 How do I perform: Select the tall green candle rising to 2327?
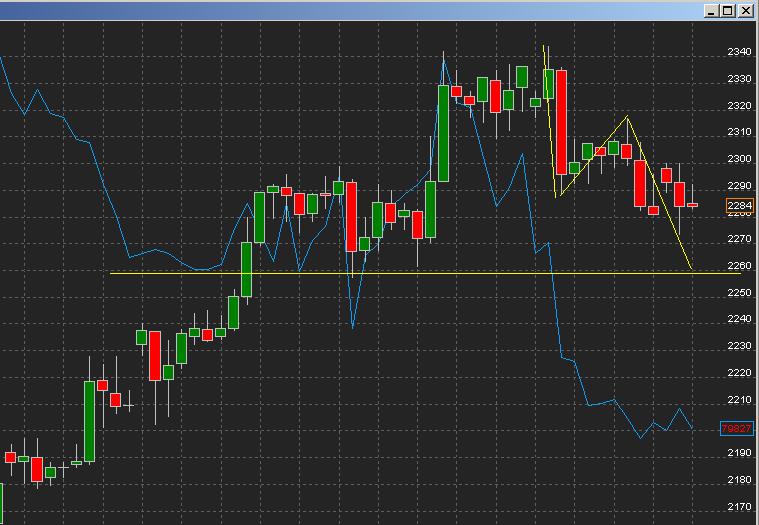[443, 133]
